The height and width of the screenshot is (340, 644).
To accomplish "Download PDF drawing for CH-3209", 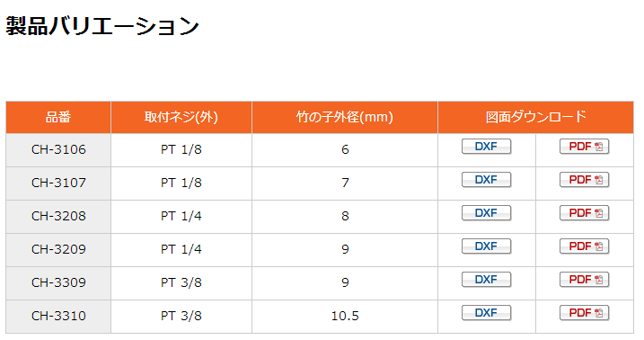I will [585, 246].
